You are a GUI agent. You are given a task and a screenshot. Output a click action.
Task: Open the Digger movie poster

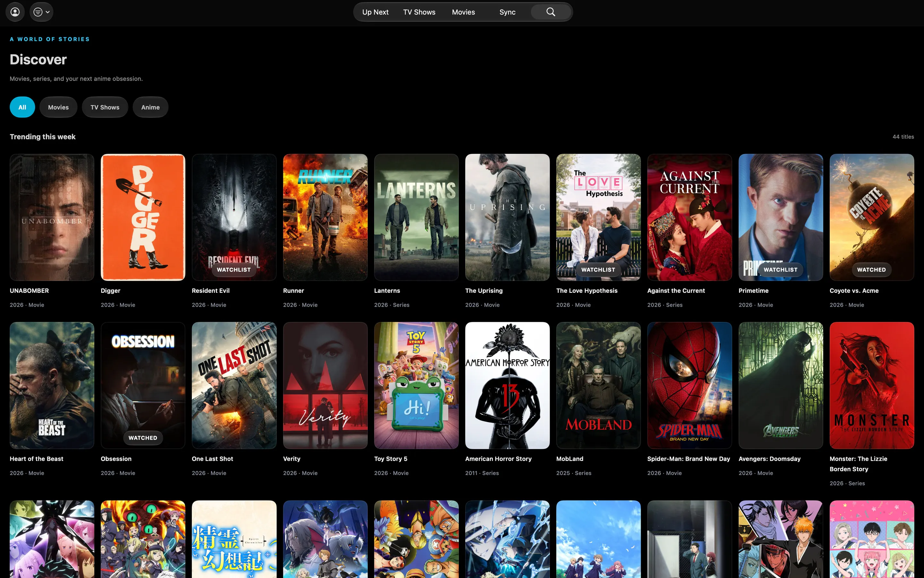coord(143,217)
